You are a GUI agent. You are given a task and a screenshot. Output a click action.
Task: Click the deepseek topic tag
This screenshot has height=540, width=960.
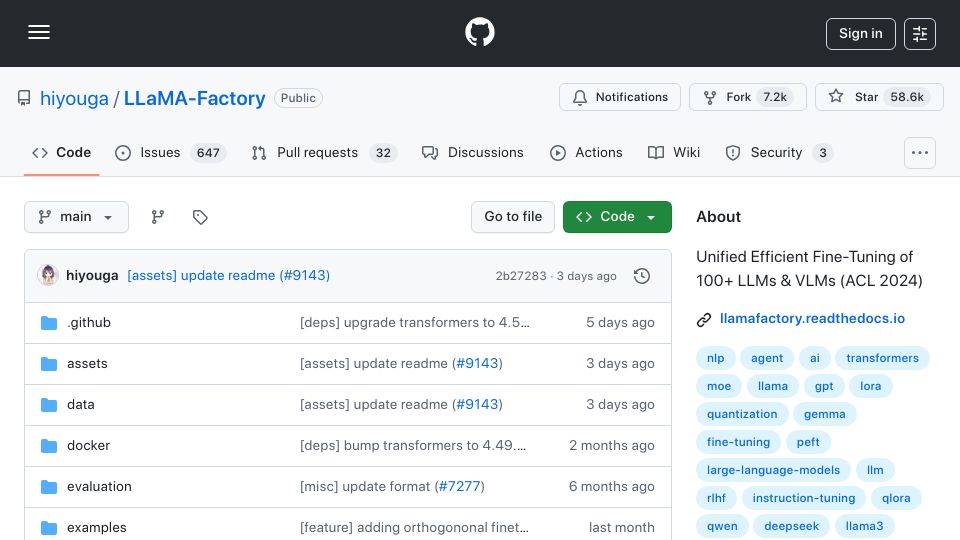click(x=791, y=527)
